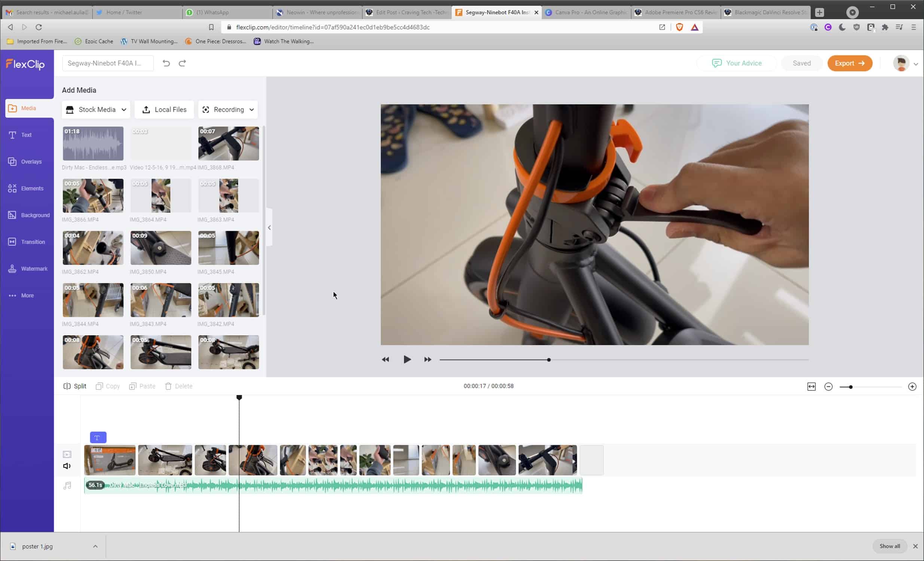Click the preview progress bar handle
This screenshot has height=561, width=924.
click(549, 360)
